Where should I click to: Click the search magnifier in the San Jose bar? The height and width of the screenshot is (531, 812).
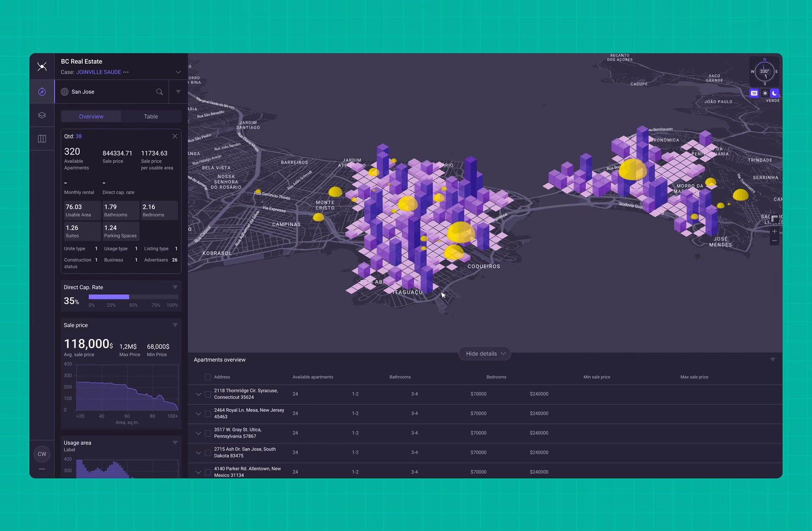tap(159, 91)
